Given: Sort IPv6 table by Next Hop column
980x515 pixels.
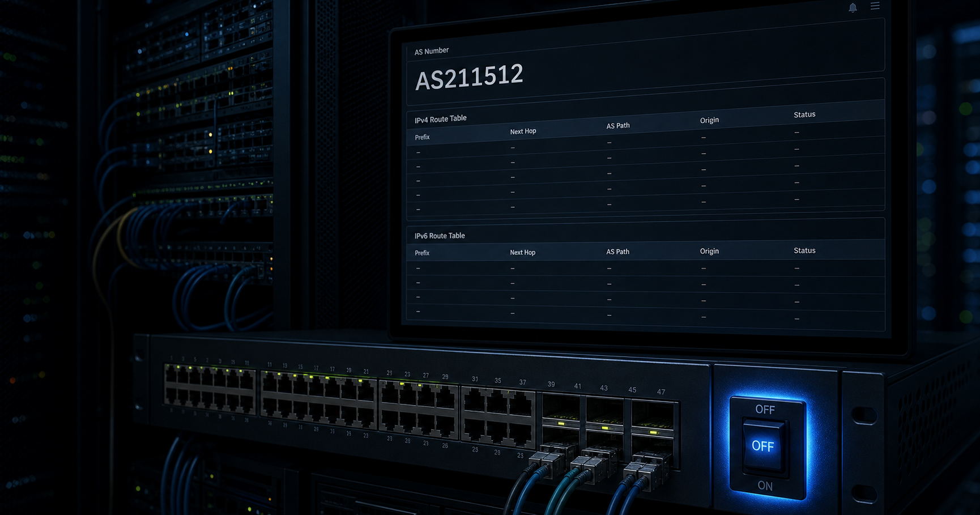Looking at the screenshot, I should click(x=522, y=252).
